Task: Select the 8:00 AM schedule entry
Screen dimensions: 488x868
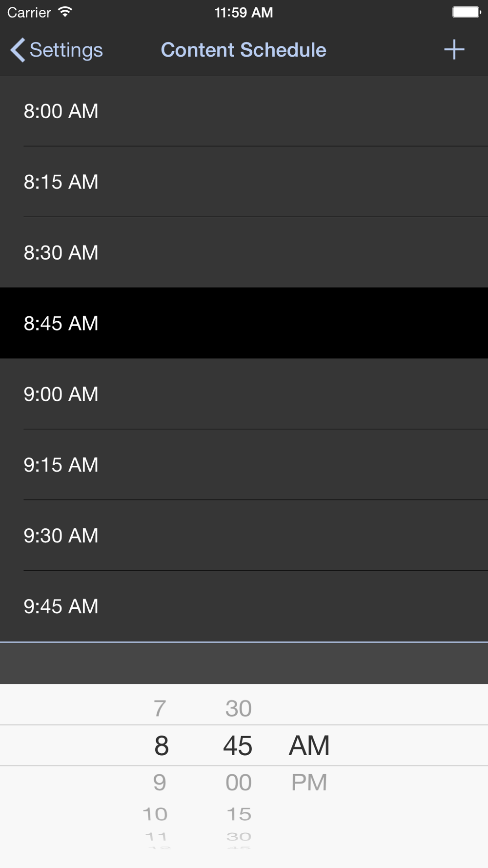Action: (244, 111)
